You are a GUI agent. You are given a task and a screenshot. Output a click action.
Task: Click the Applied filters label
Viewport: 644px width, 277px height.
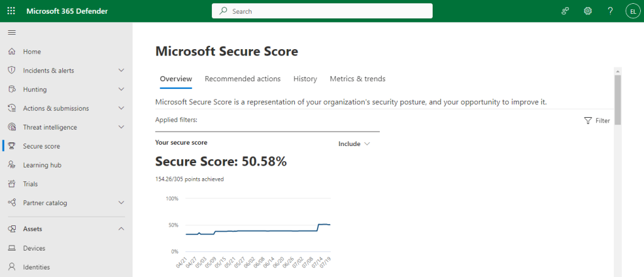click(177, 120)
